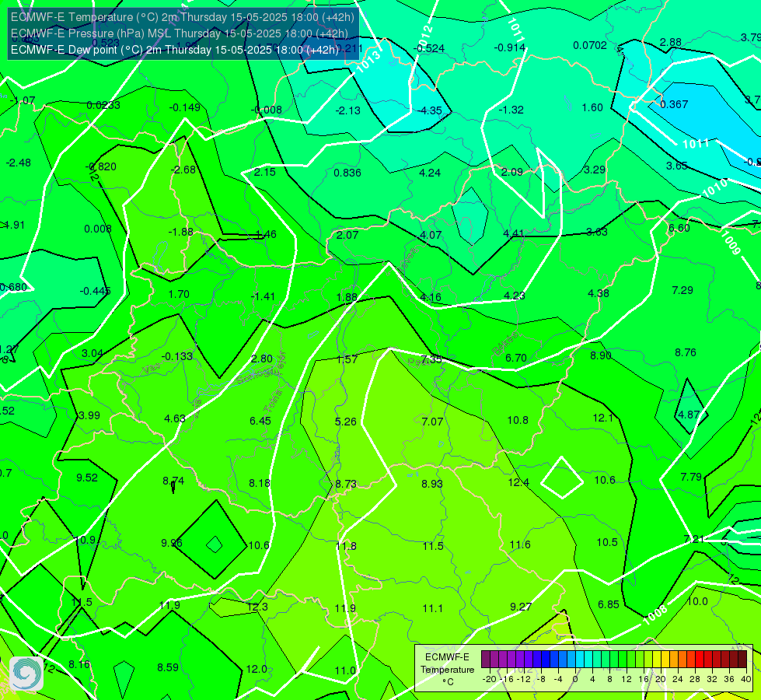Select the Pressure MSL layer title line
Image resolution: width=761 pixels, height=700 pixels.
[180, 33]
